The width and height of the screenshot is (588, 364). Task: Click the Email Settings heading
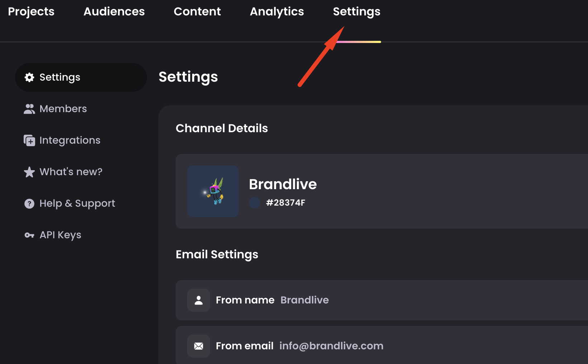(x=217, y=254)
